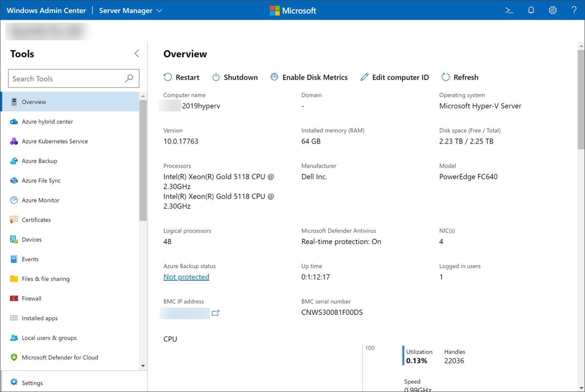Click the help question mark icon
Viewport: 585px width, 392px height.
(x=574, y=11)
